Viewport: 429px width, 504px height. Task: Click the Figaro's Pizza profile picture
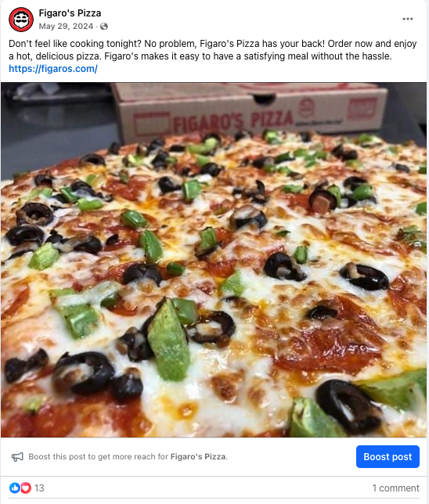coord(21,20)
